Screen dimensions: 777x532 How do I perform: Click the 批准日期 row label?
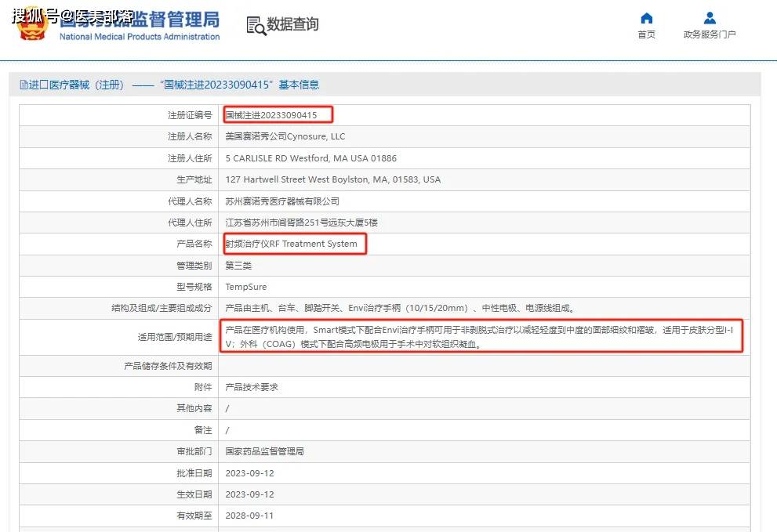coord(194,473)
